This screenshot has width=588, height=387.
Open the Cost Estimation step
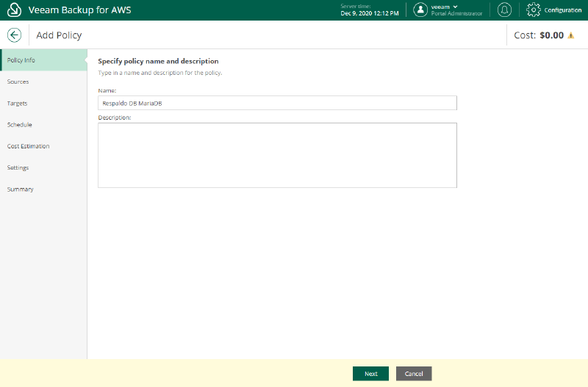(43, 146)
